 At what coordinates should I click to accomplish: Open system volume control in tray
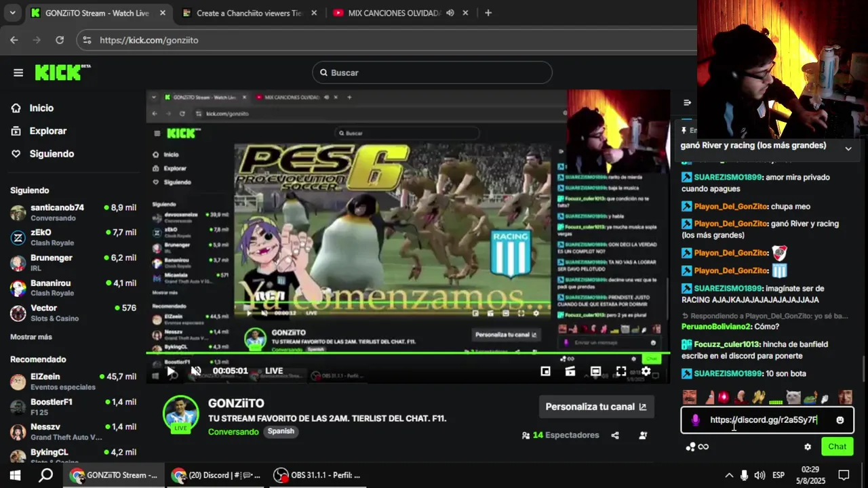[759, 475]
